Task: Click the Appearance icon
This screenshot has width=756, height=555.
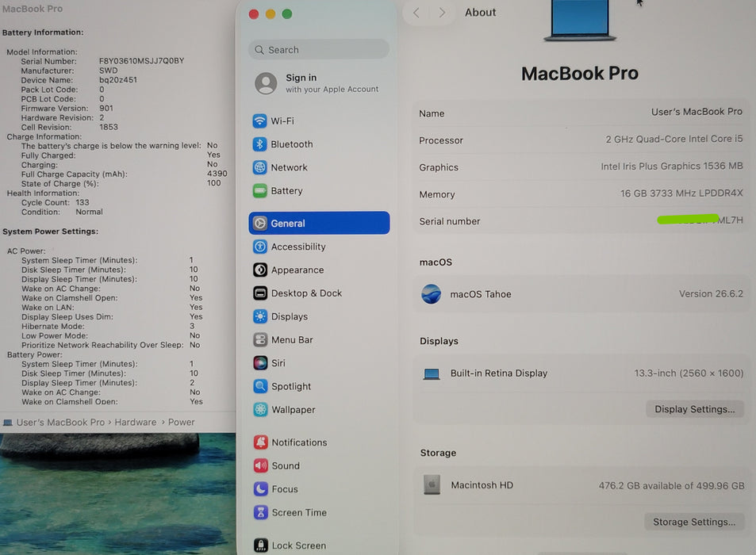Action: pos(260,270)
